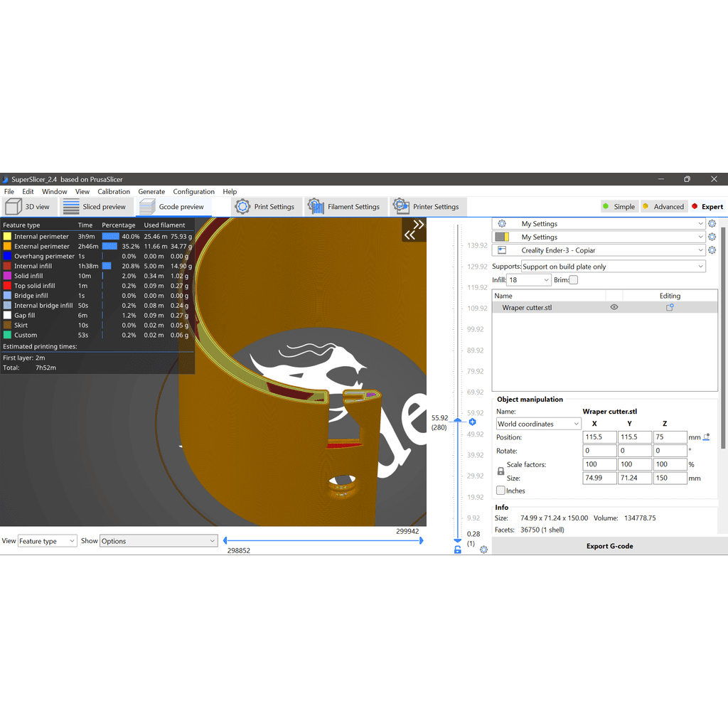Click the Size Z field showing 150

tap(670, 478)
